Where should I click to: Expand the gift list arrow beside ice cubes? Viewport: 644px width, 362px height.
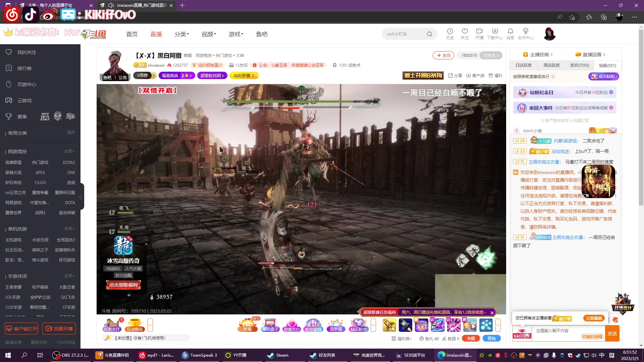click(x=498, y=325)
